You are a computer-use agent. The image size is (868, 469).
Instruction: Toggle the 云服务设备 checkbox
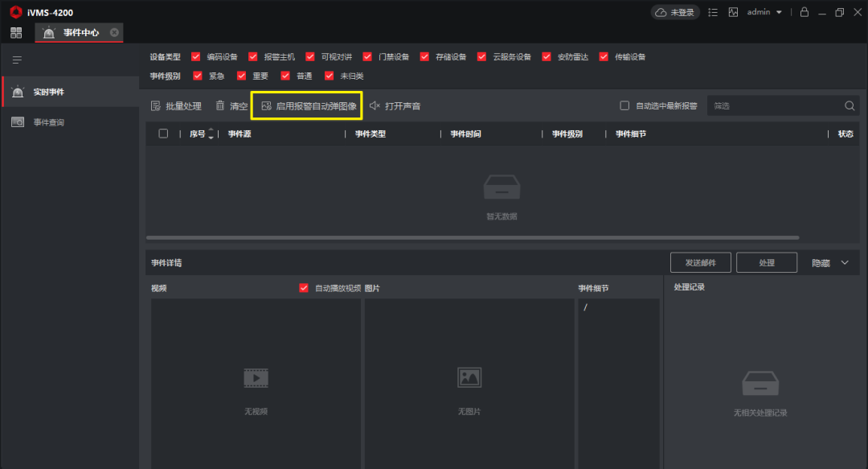[x=481, y=56]
